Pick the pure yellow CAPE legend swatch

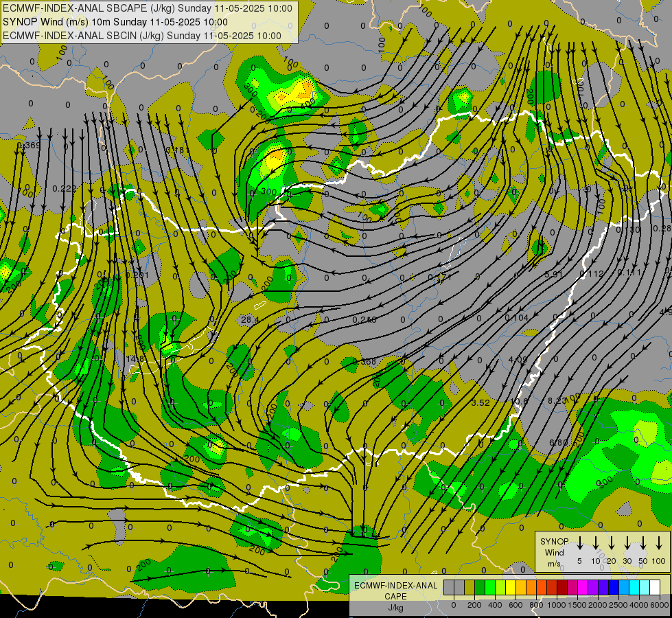[x=511, y=588]
